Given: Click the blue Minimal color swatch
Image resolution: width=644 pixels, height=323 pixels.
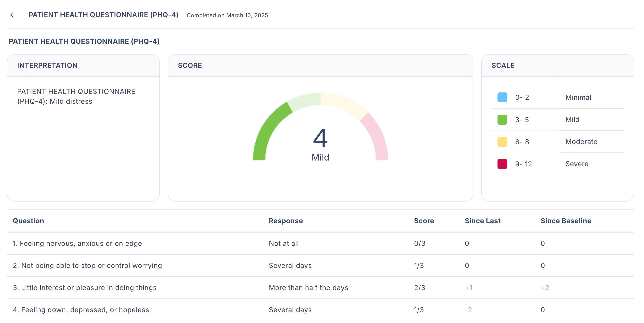Looking at the screenshot, I should (x=502, y=97).
